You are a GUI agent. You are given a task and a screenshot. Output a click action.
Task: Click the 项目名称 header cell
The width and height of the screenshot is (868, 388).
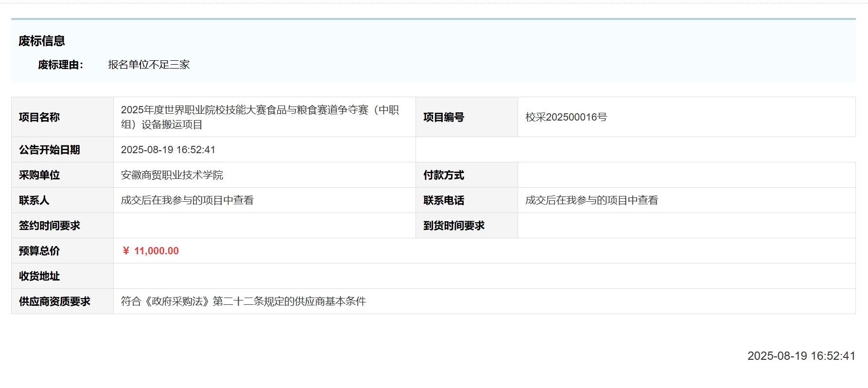coord(39,117)
